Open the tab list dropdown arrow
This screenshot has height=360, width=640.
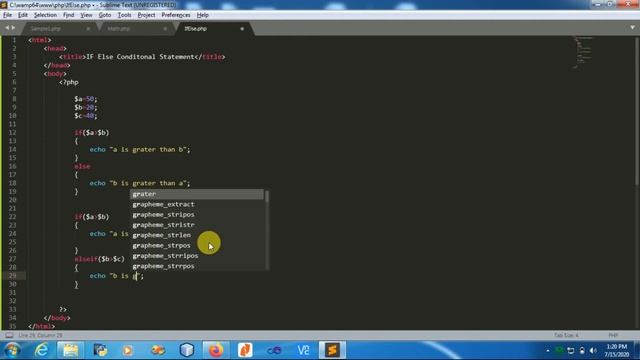click(x=632, y=28)
